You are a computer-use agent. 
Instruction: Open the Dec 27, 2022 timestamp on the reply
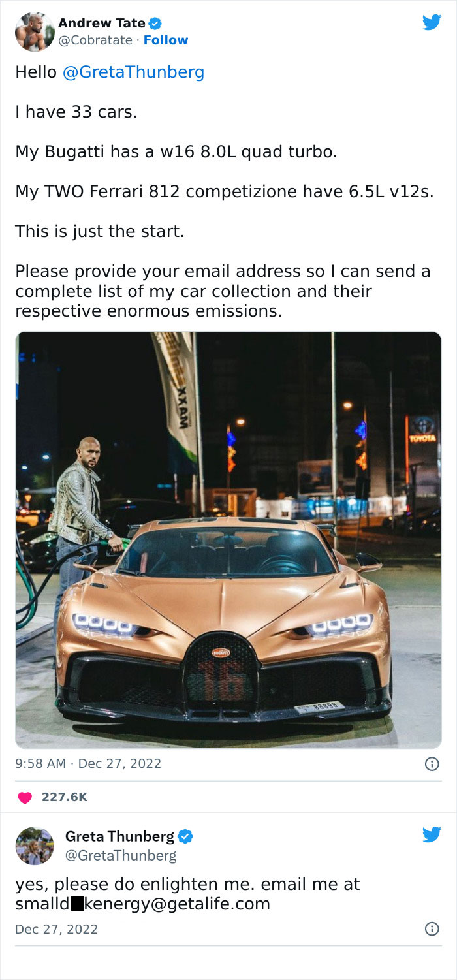coord(57,928)
